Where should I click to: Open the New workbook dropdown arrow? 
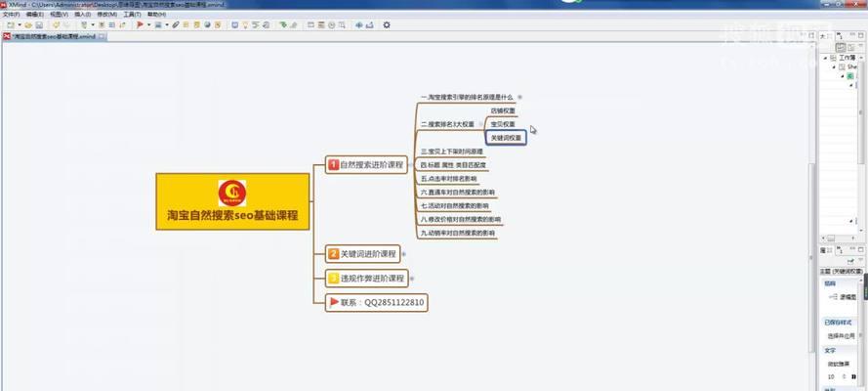(x=20, y=24)
